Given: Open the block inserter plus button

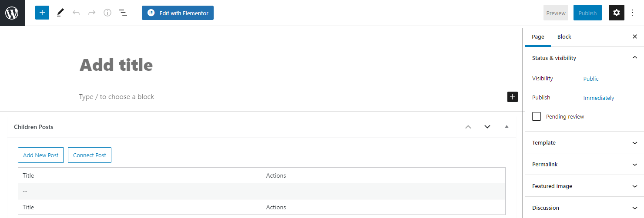Looking at the screenshot, I should pos(42,13).
